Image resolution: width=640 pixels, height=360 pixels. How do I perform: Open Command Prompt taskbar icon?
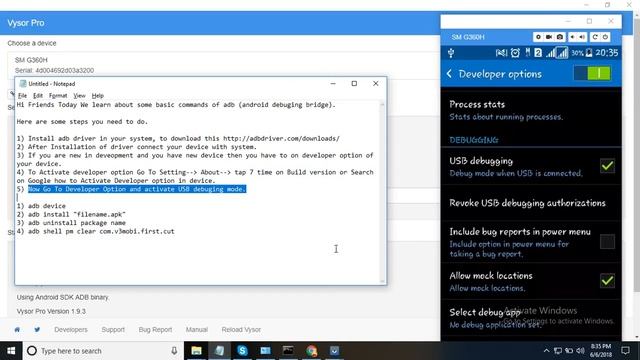tap(288, 351)
